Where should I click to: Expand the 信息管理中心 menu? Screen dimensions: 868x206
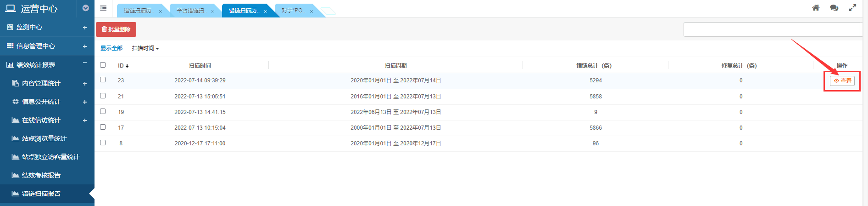click(x=84, y=46)
